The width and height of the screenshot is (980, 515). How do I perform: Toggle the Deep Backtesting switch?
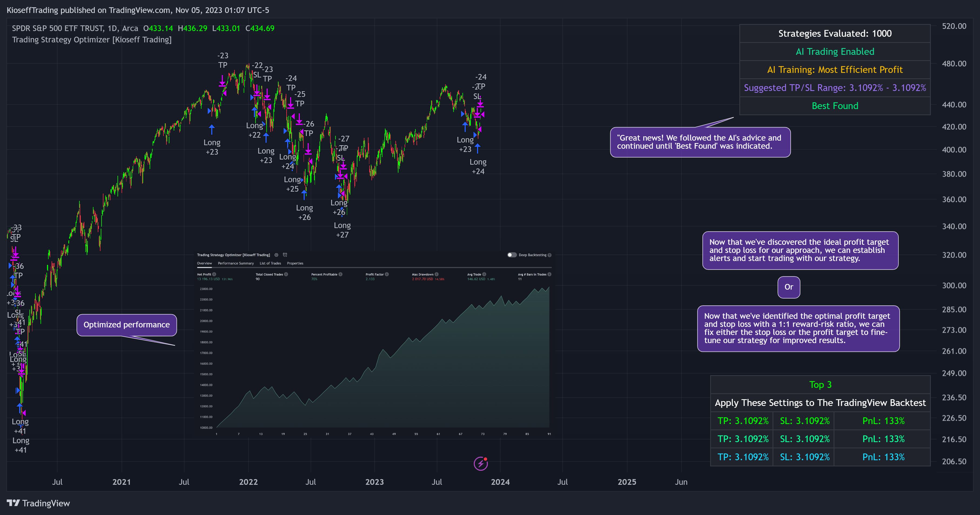click(512, 255)
